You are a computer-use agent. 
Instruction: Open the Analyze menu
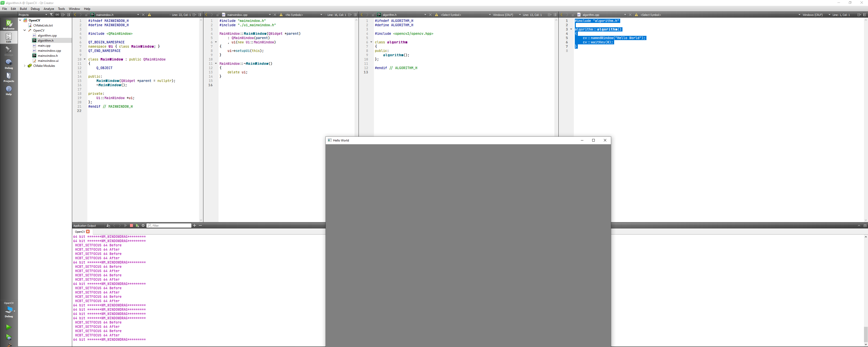coord(48,9)
